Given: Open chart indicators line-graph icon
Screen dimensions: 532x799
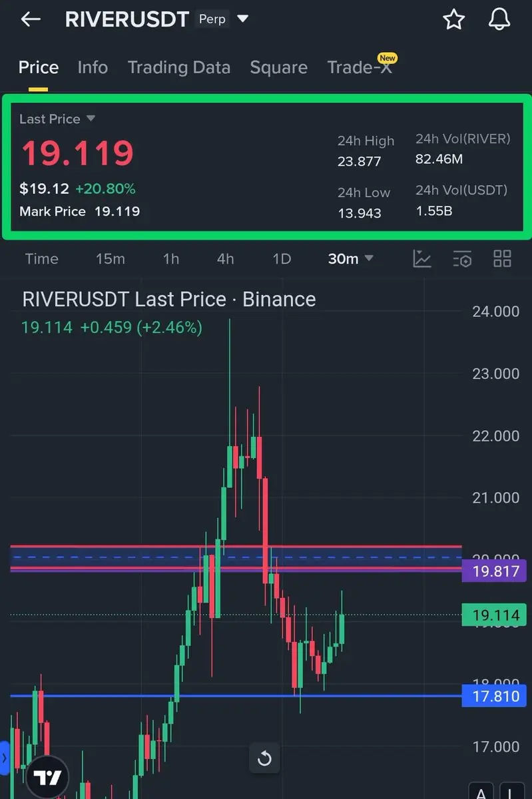Looking at the screenshot, I should (x=422, y=259).
